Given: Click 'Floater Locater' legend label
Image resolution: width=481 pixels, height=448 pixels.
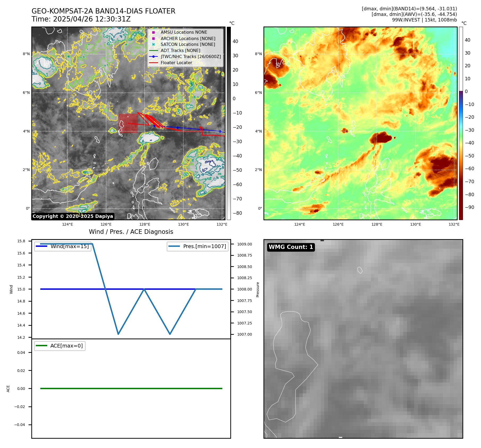Looking at the screenshot, I should (176, 63).
